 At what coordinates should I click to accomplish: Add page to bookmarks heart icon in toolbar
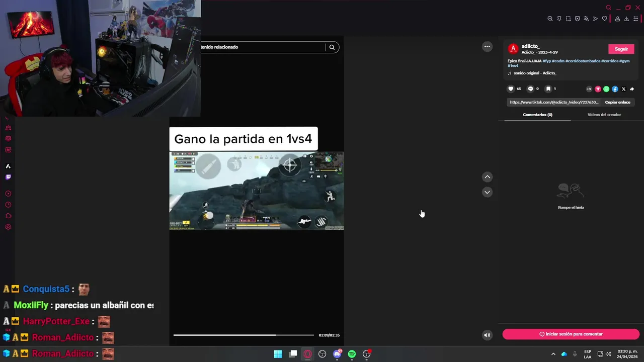pyautogui.click(x=604, y=19)
